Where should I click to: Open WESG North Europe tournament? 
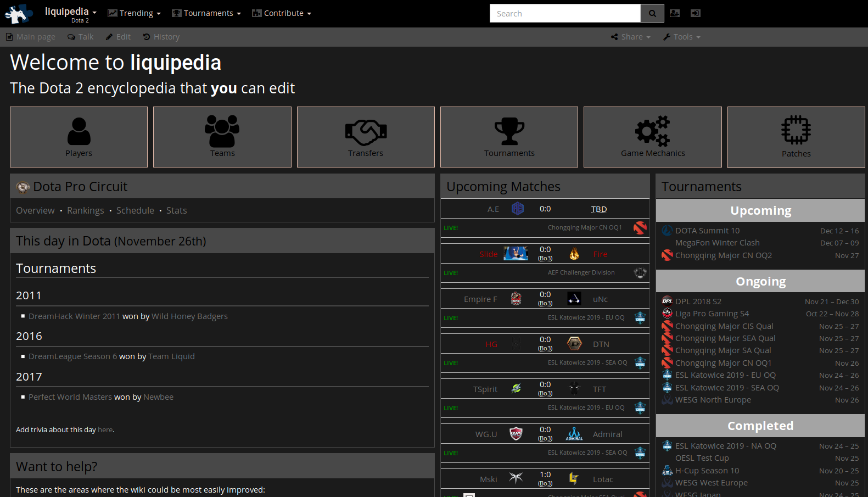point(713,400)
